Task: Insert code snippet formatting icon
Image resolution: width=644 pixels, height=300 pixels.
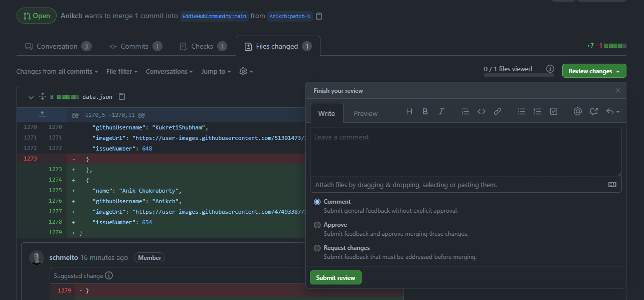Action: pyautogui.click(x=481, y=112)
